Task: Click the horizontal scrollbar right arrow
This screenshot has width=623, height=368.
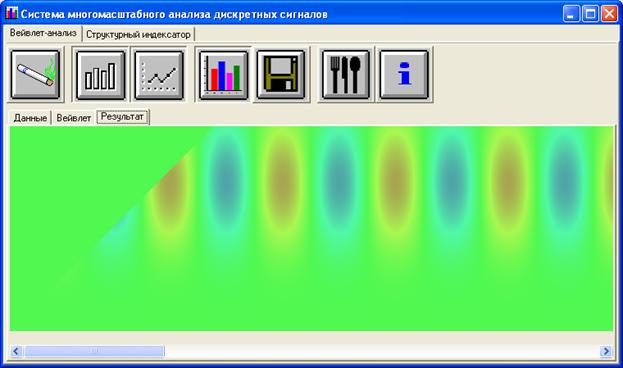Action: click(x=606, y=351)
